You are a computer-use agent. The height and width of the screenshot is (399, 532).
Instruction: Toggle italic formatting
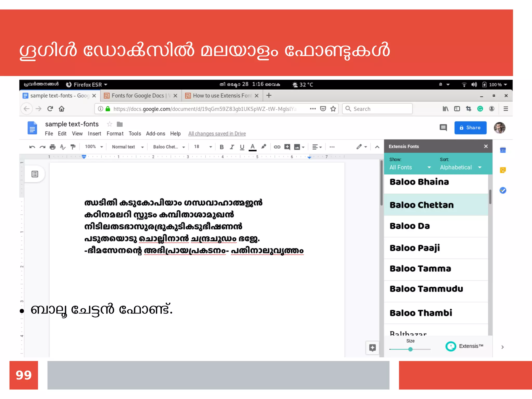pos(232,147)
